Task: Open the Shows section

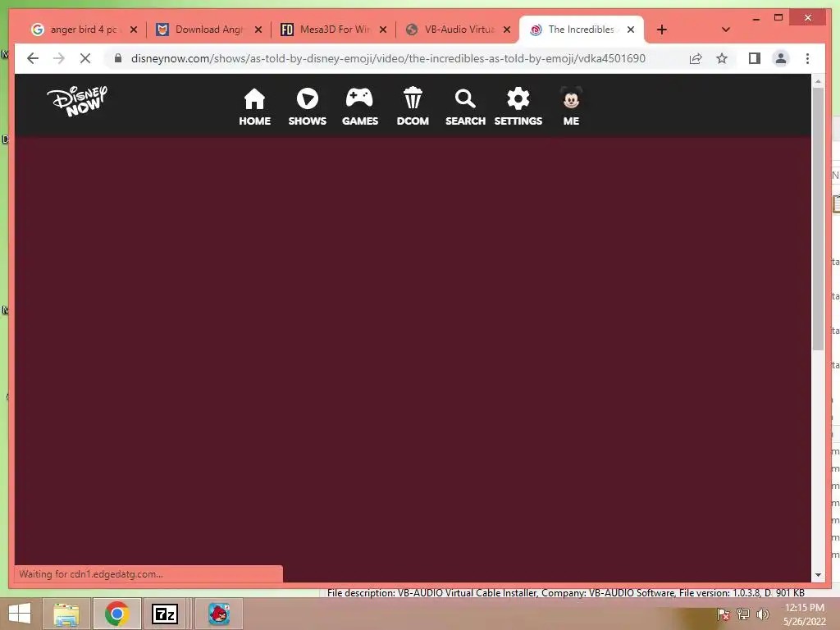Action: click(x=307, y=107)
